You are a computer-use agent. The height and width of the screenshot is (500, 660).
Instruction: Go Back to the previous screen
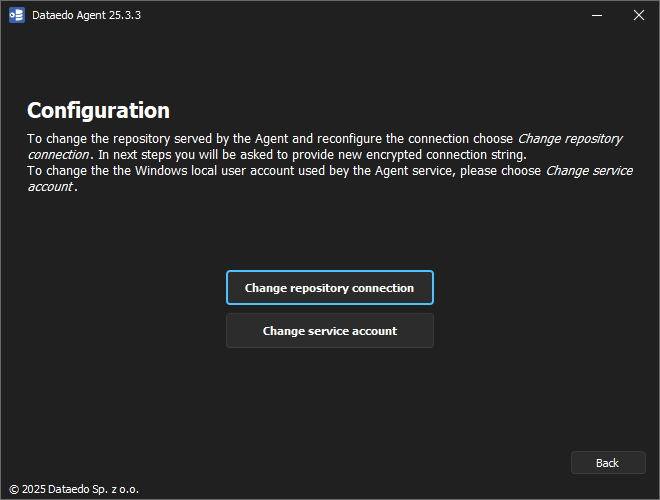(608, 463)
